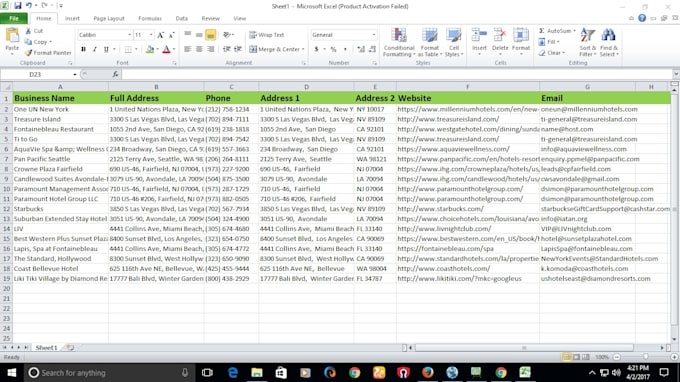680x382 pixels.
Task: Switch to the Insert ribbon tab
Action: (72, 19)
